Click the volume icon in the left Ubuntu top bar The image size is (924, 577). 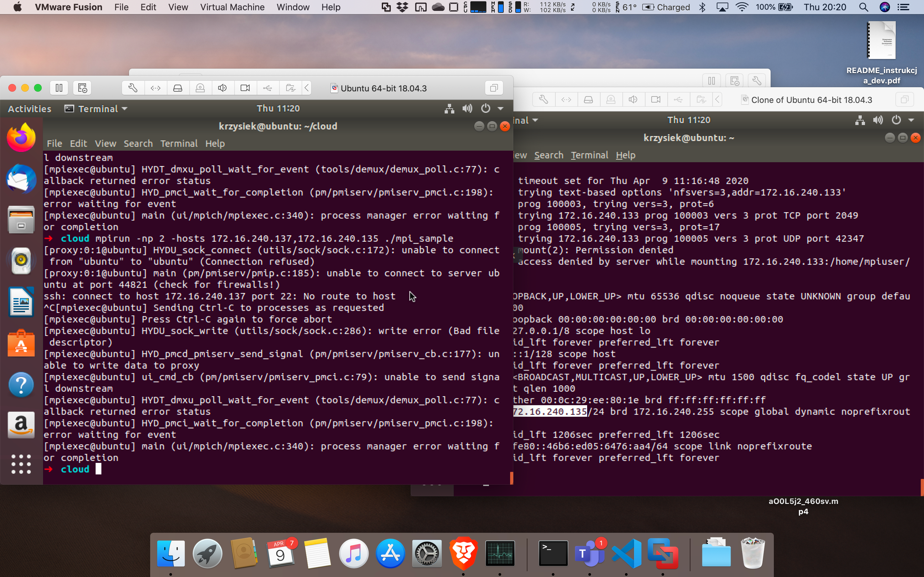tap(467, 109)
